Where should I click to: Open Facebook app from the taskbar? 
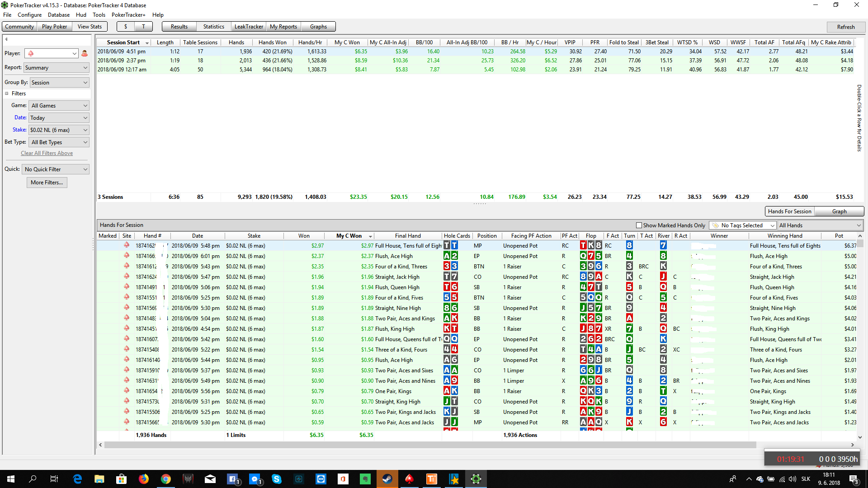point(232,479)
